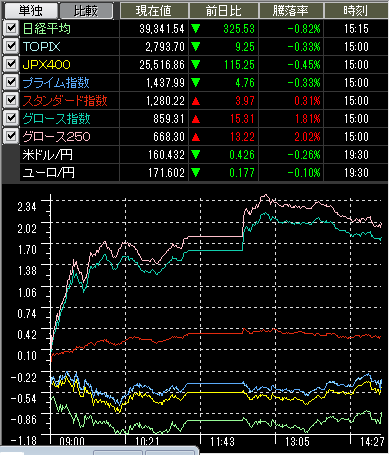390x455 pixels.
Task: Uncheck the 日経平均 checkbox
Action: [11, 28]
